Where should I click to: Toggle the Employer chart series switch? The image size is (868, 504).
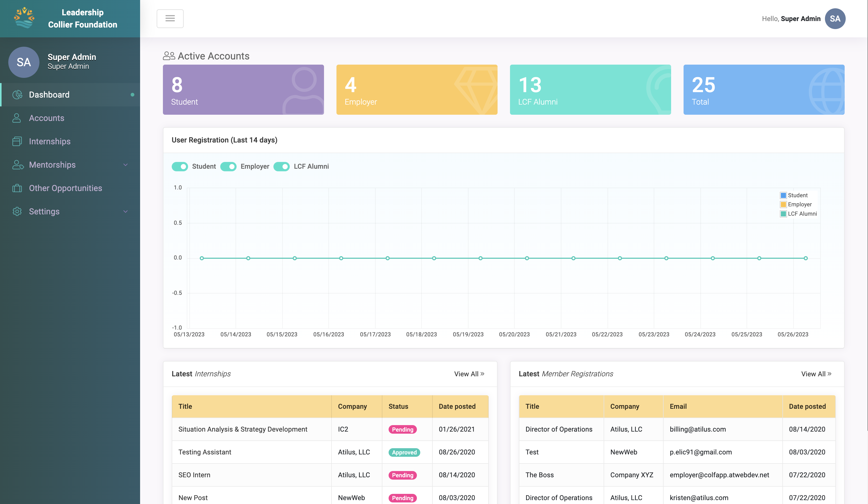(x=228, y=166)
